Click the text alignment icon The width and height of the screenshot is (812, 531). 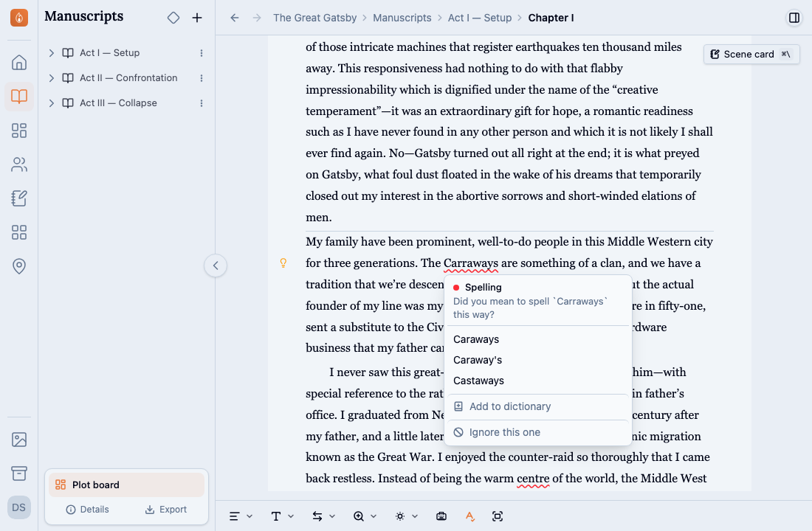pos(235,516)
